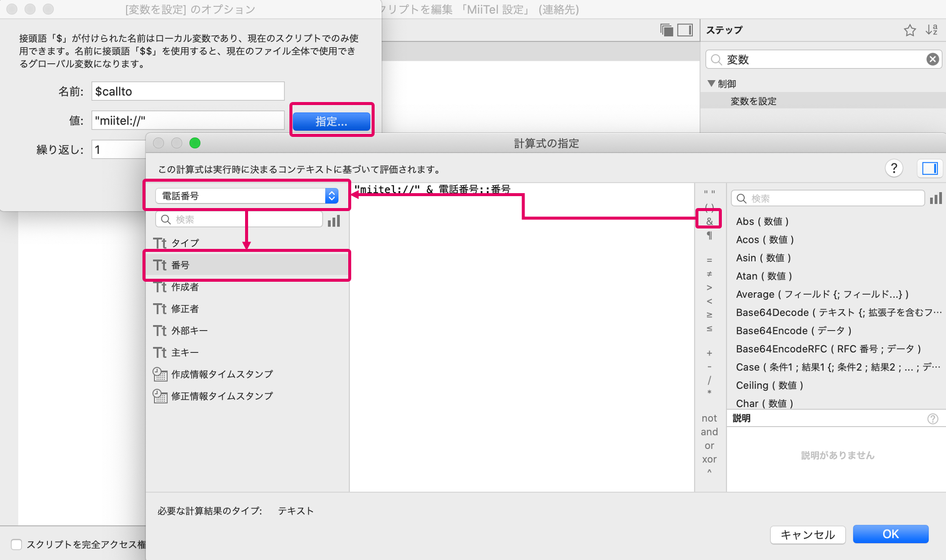
Task: Open help icon in 説明 panel
Action: tap(933, 419)
